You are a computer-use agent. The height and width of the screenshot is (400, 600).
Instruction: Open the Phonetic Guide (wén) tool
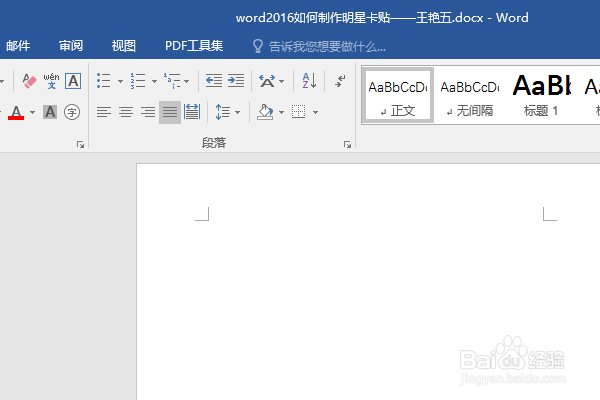click(x=51, y=81)
